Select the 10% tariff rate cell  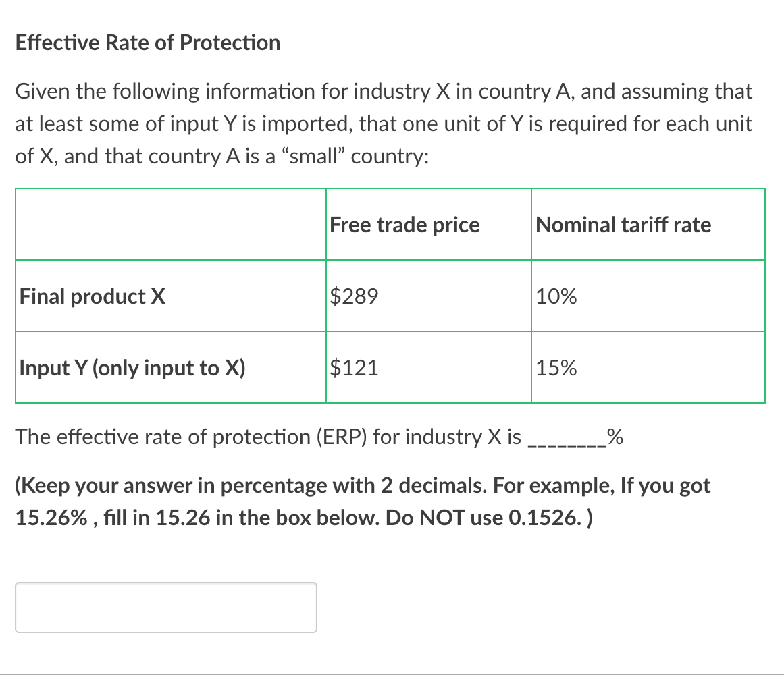(556, 297)
